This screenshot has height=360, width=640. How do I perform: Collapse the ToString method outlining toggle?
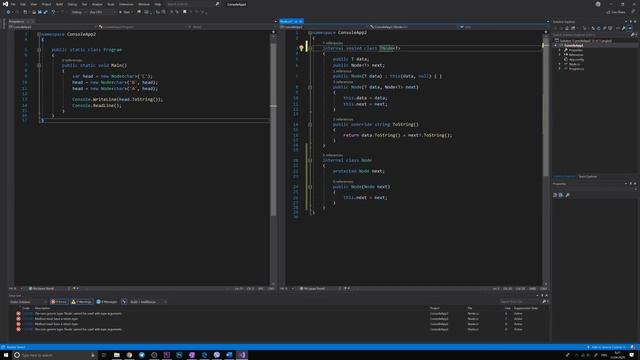tap(310, 124)
